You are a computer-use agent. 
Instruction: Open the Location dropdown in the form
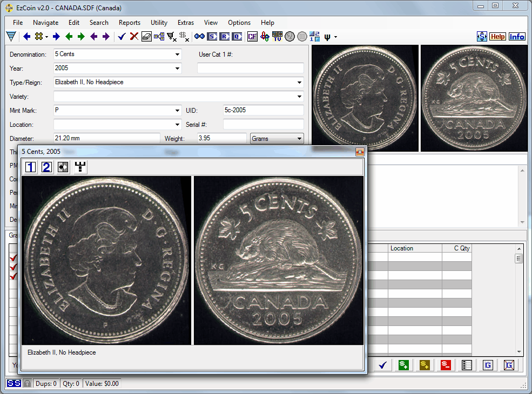click(x=177, y=125)
